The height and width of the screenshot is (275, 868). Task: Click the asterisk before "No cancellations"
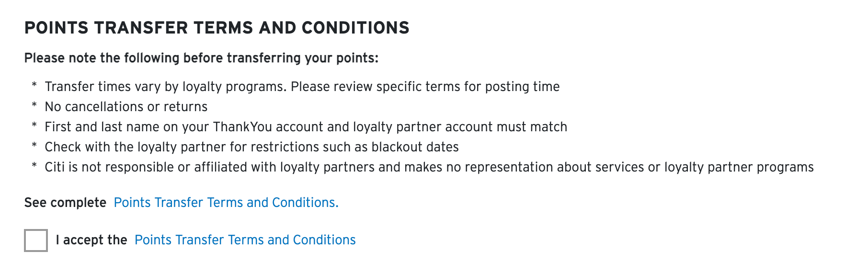pos(34,106)
